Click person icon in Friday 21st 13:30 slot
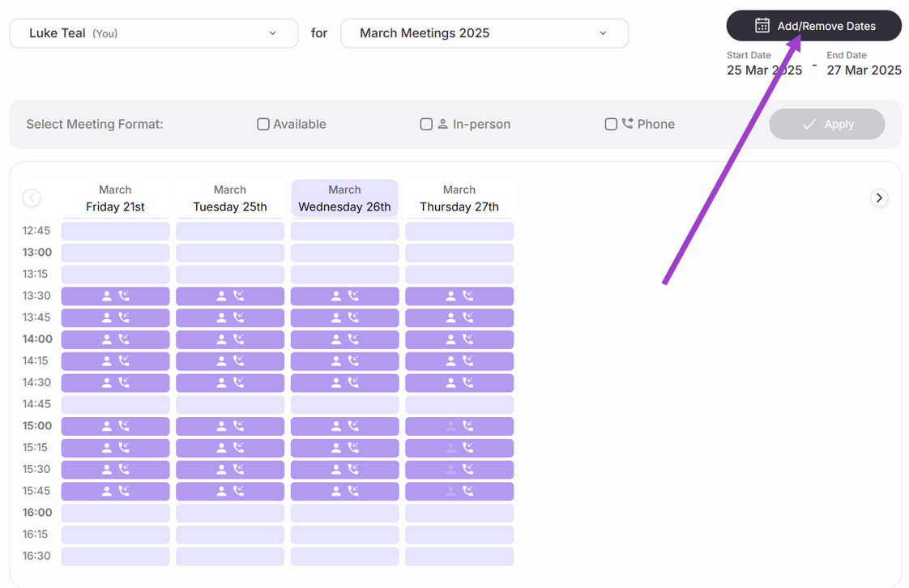This screenshot has height=588, width=909. click(107, 296)
